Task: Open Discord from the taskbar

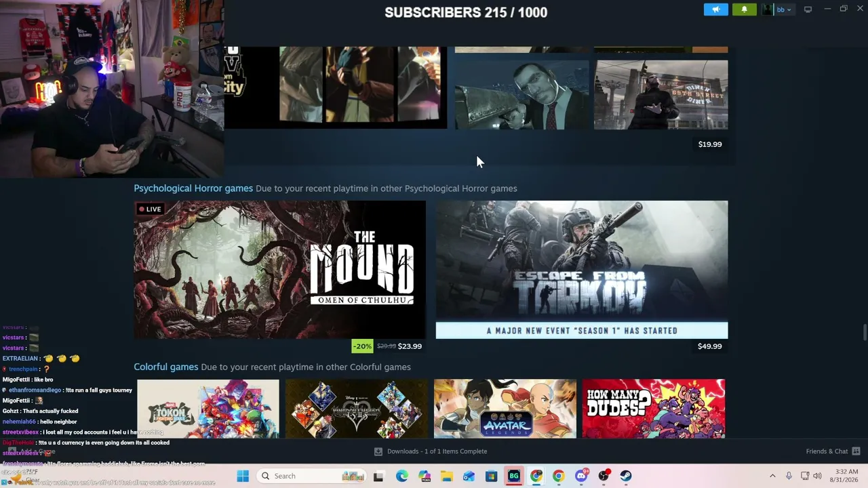Action: [x=581, y=476]
